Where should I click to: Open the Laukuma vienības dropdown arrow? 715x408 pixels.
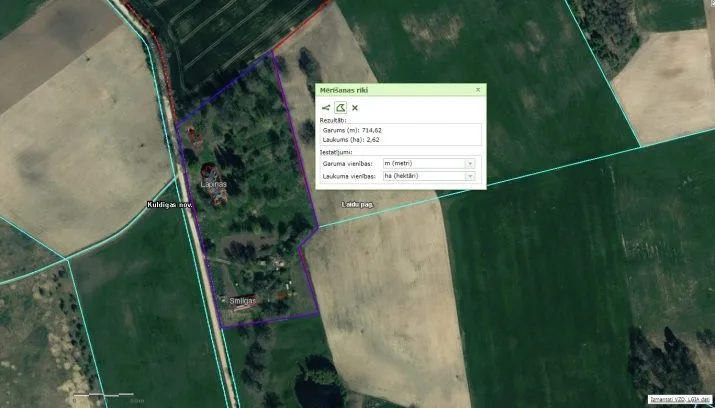[470, 176]
